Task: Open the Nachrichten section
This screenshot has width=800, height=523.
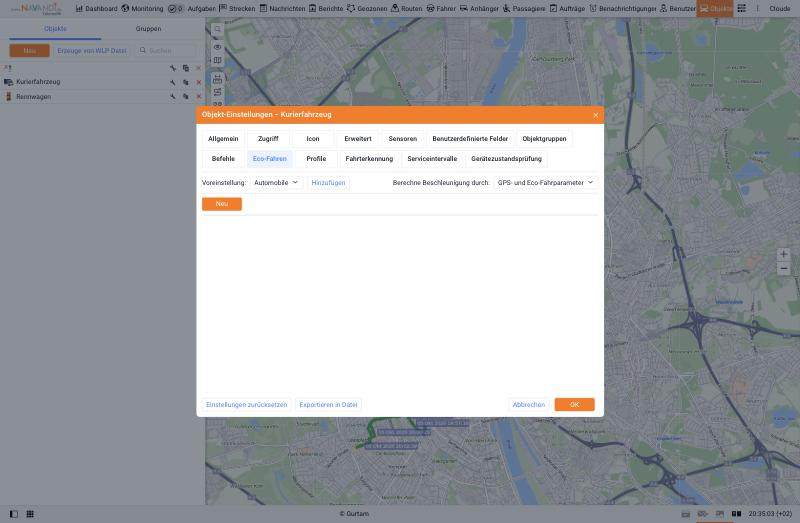Action: click(x=282, y=9)
